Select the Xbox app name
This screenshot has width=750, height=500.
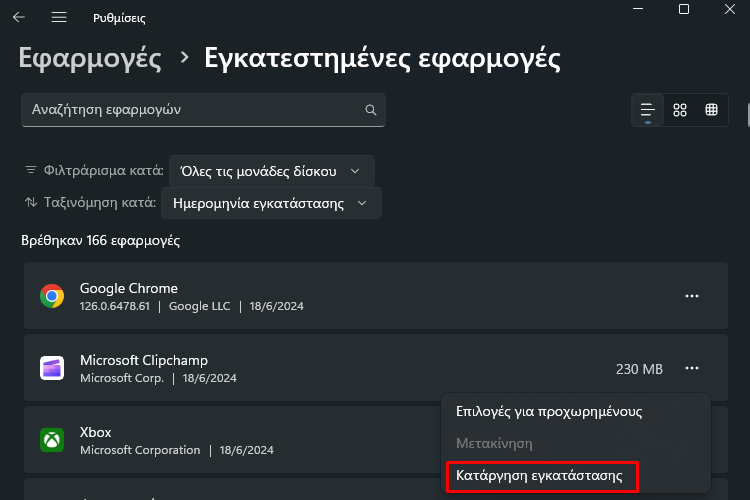pyautogui.click(x=96, y=432)
